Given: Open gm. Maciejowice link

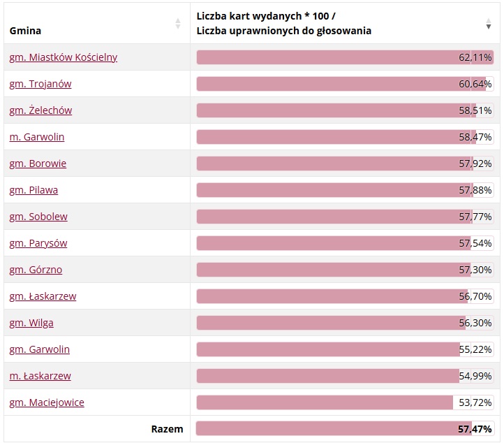Looking at the screenshot, I should click(x=47, y=402).
